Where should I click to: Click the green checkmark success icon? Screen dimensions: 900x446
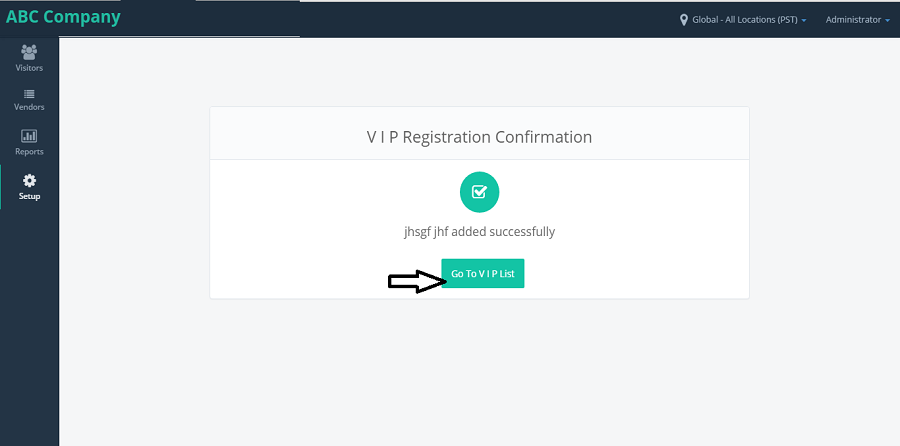479,192
